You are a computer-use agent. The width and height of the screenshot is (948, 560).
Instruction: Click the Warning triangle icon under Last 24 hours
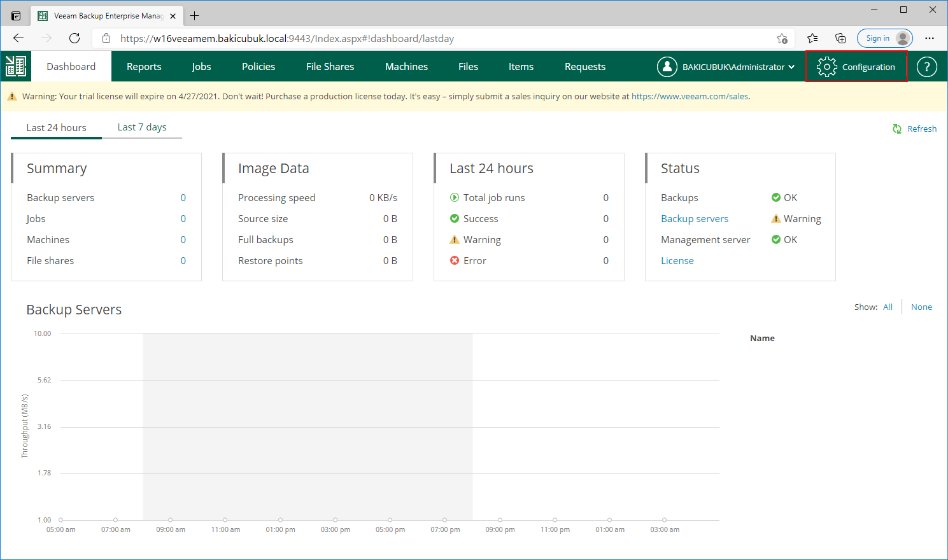(x=455, y=239)
